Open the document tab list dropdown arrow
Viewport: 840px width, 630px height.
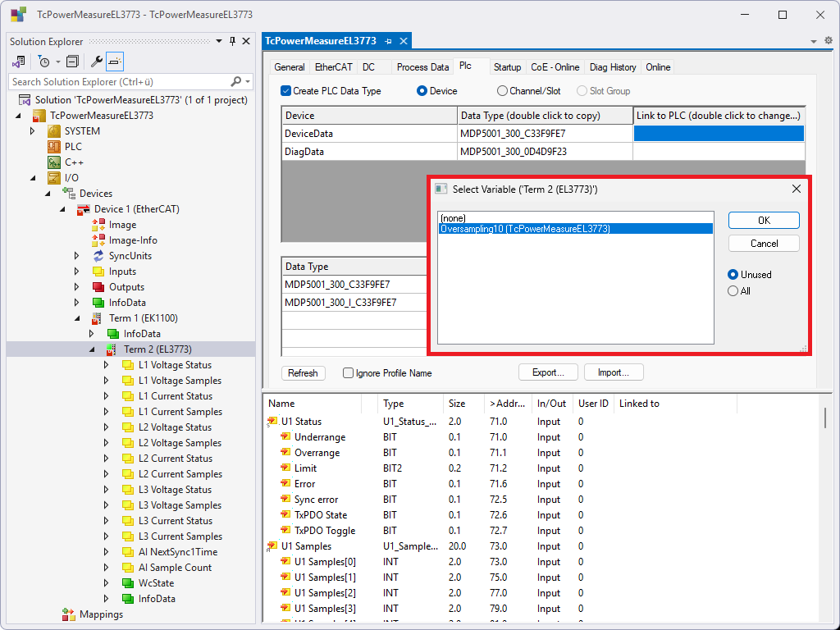point(813,41)
